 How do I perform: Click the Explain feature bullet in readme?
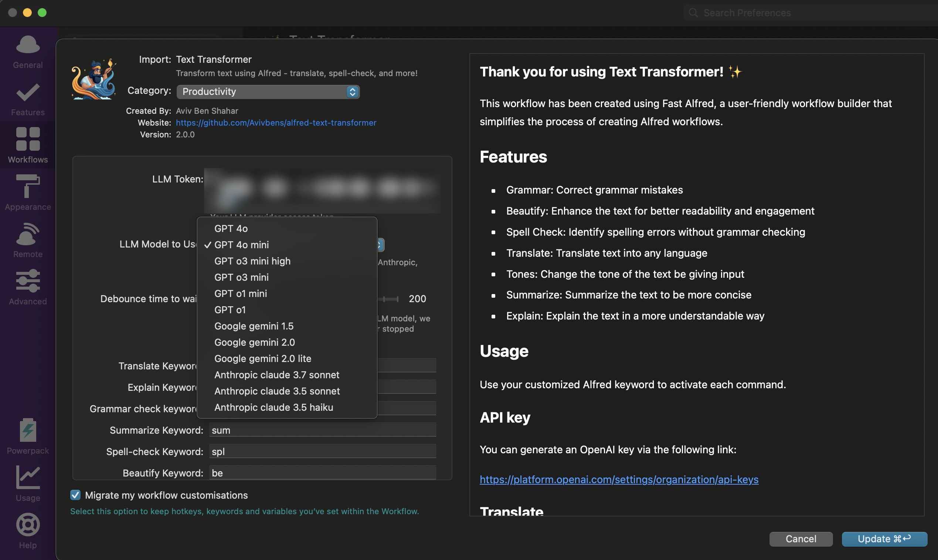click(635, 316)
